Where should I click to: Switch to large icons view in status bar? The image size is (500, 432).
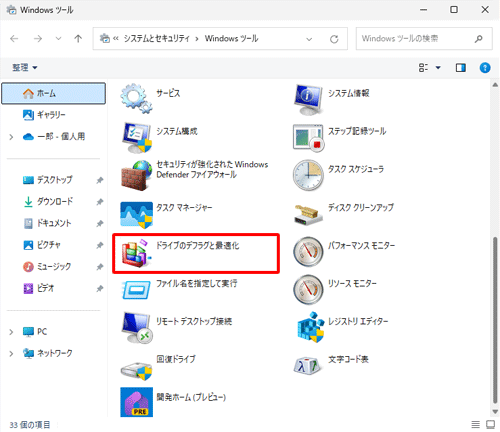pyautogui.click(x=490, y=424)
